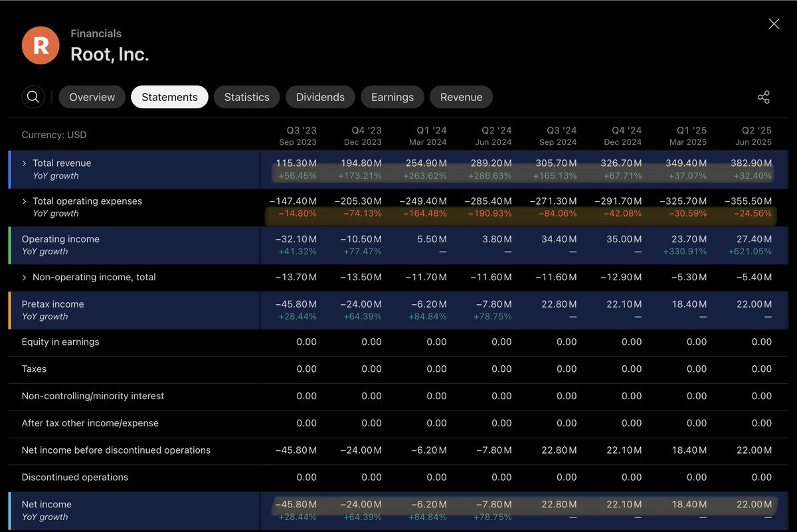Screen dimensions: 797x532
Task: Click the Net income row label
Action: 46,505
